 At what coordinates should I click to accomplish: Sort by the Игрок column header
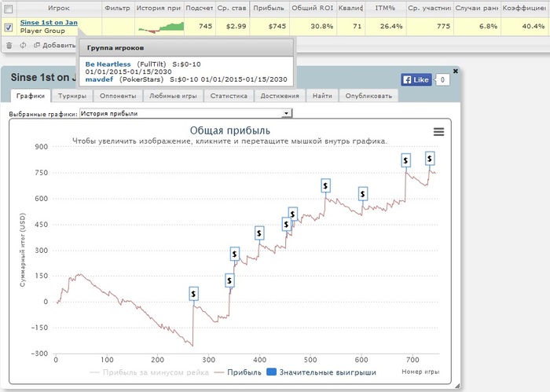pos(59,8)
